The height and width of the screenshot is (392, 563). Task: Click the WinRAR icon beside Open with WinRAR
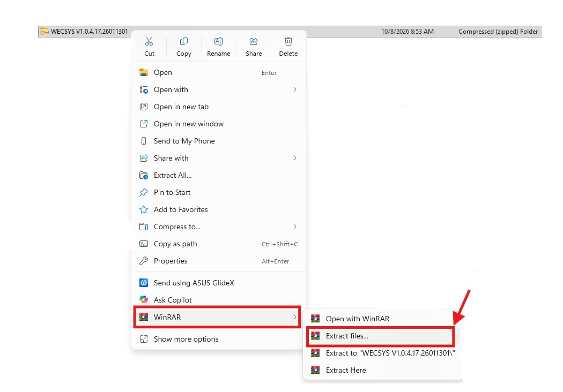[315, 319]
